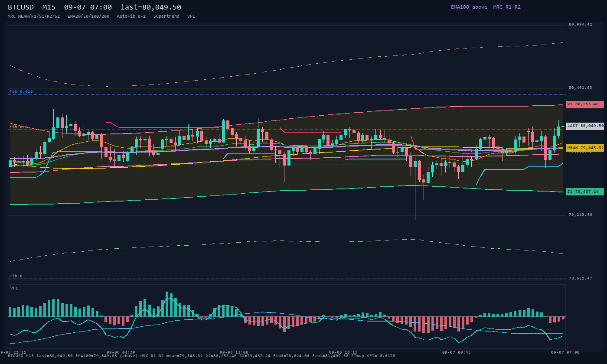This screenshot has height=364, width=607.
Task: Click the VFI label in the header legend
Action: pyautogui.click(x=191, y=16)
